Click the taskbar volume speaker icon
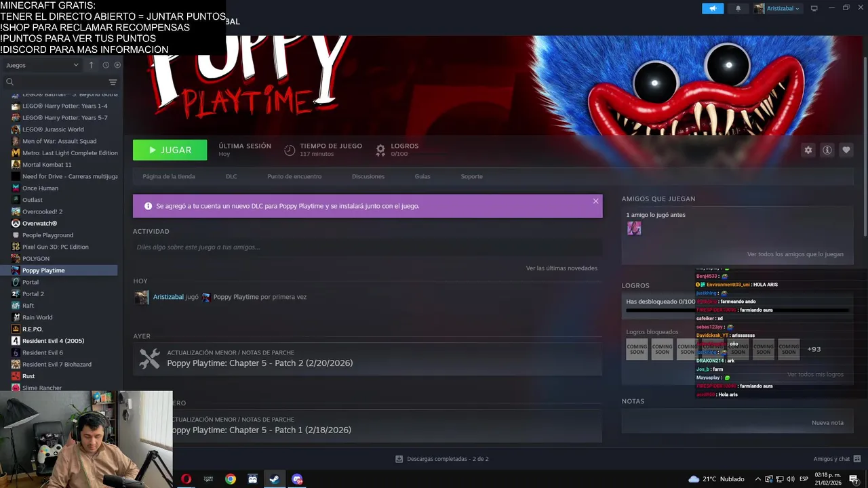This screenshot has width=868, height=488. click(x=790, y=479)
